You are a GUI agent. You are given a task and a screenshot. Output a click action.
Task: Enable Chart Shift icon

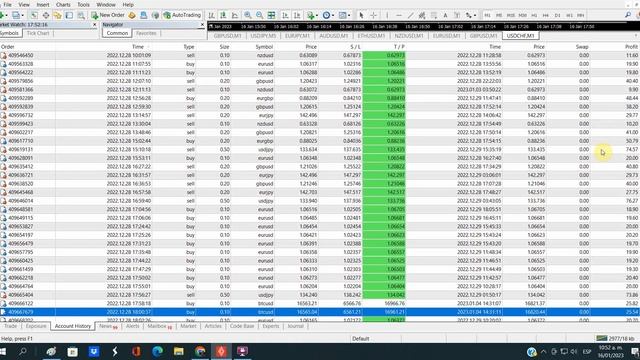297,16
